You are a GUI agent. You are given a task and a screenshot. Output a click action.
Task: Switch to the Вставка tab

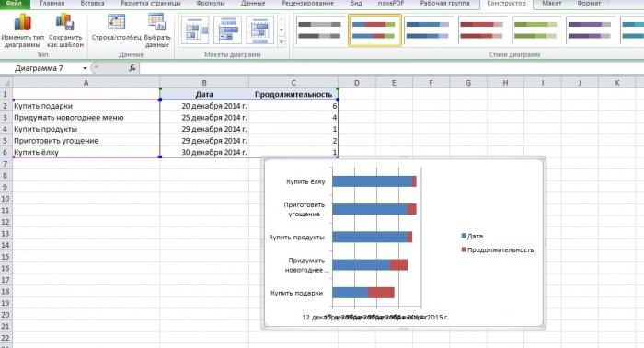[92, 4]
